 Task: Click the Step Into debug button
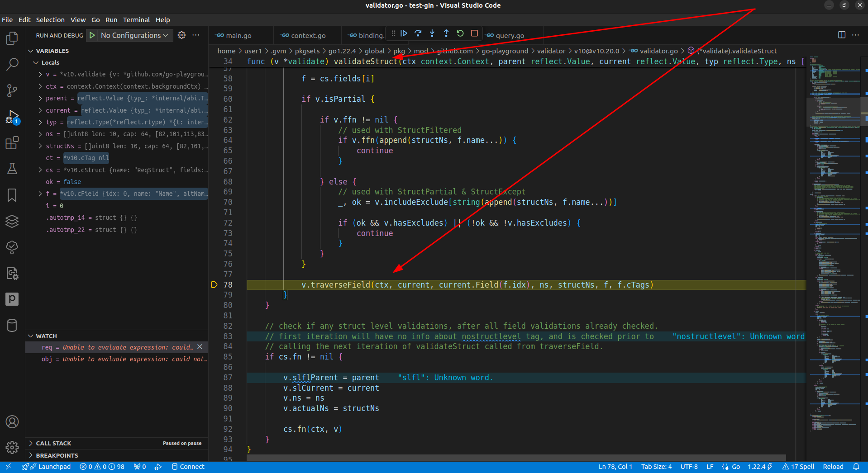point(432,33)
